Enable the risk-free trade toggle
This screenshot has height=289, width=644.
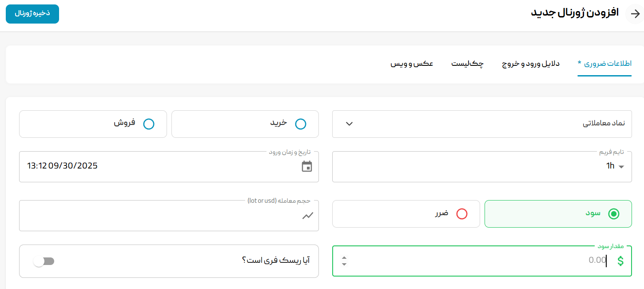click(x=44, y=261)
